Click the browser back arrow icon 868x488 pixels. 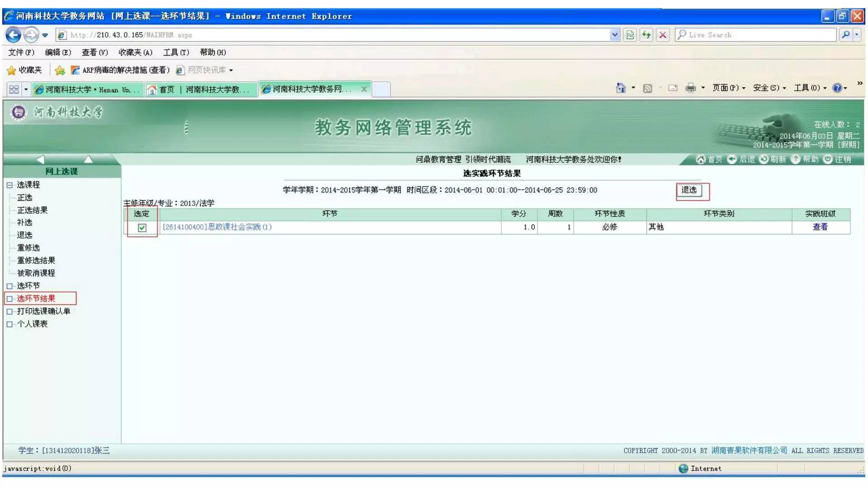tap(14, 35)
